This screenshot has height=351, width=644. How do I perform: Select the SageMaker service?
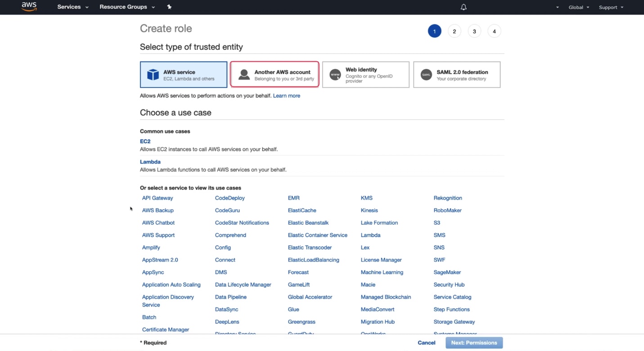tap(447, 272)
